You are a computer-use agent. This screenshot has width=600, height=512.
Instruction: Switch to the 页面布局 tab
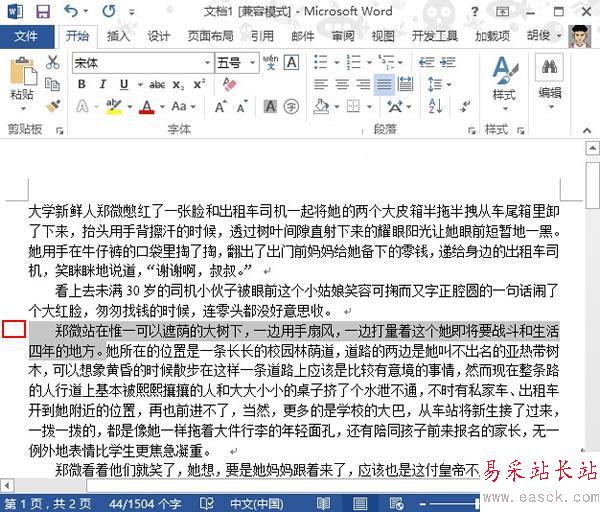[x=210, y=36]
